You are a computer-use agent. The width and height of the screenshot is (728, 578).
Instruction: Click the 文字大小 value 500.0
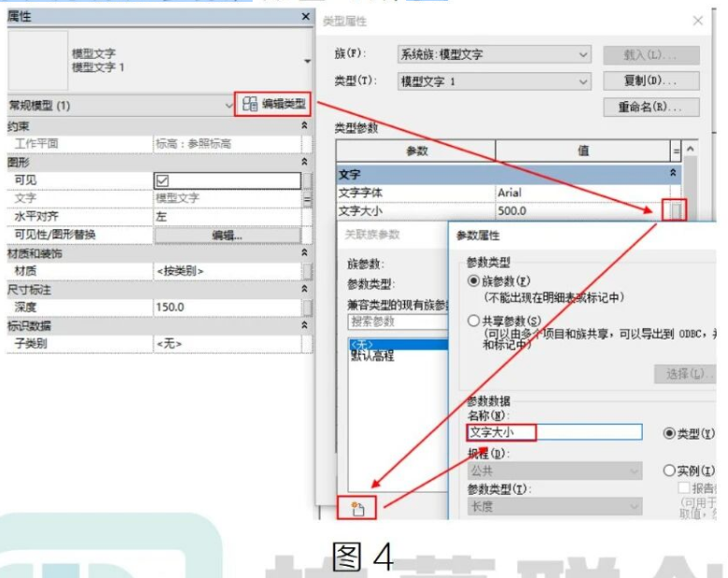583,211
